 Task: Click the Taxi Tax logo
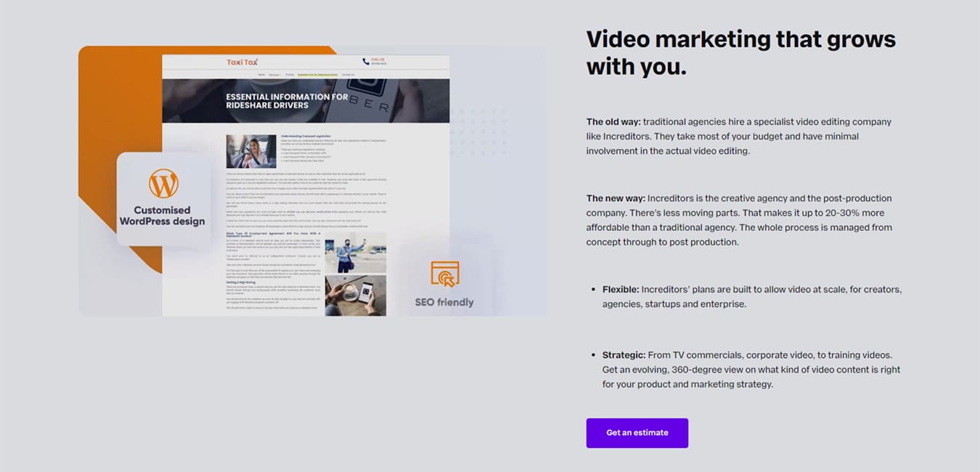pos(242,62)
